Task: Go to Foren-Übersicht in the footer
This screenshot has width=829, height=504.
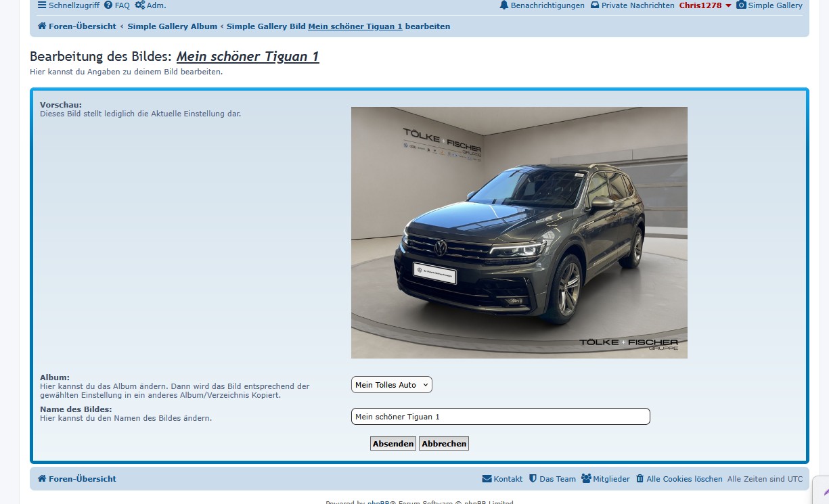Action: (83, 479)
